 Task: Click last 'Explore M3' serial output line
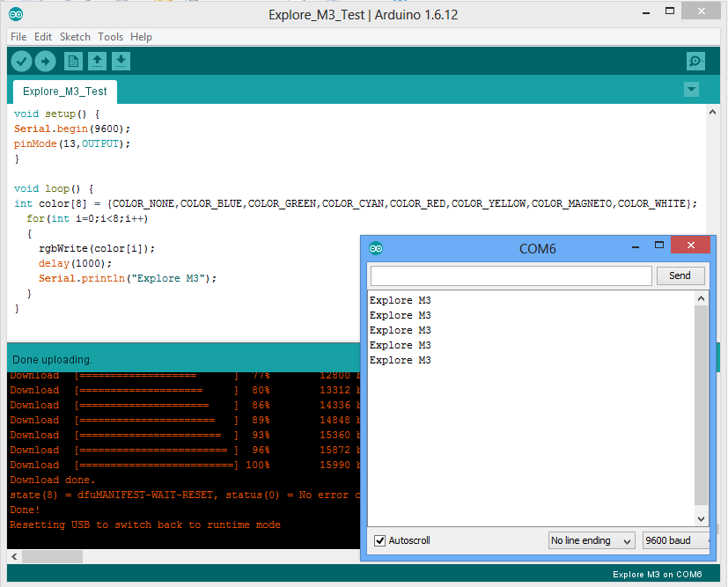(x=401, y=360)
